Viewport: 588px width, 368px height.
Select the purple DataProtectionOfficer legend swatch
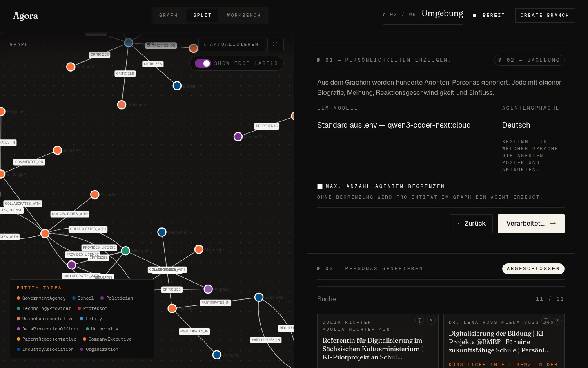coord(18,329)
